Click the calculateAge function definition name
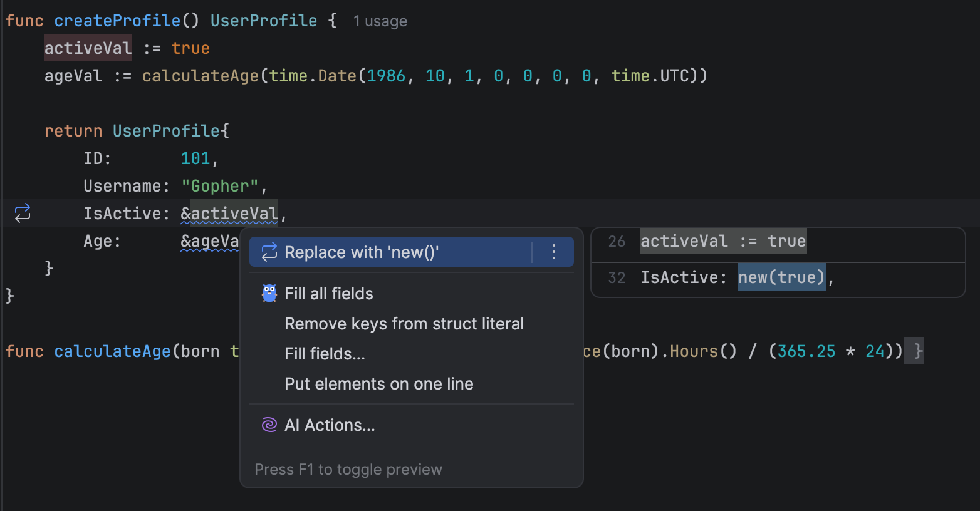Image resolution: width=980 pixels, height=511 pixels. point(112,351)
